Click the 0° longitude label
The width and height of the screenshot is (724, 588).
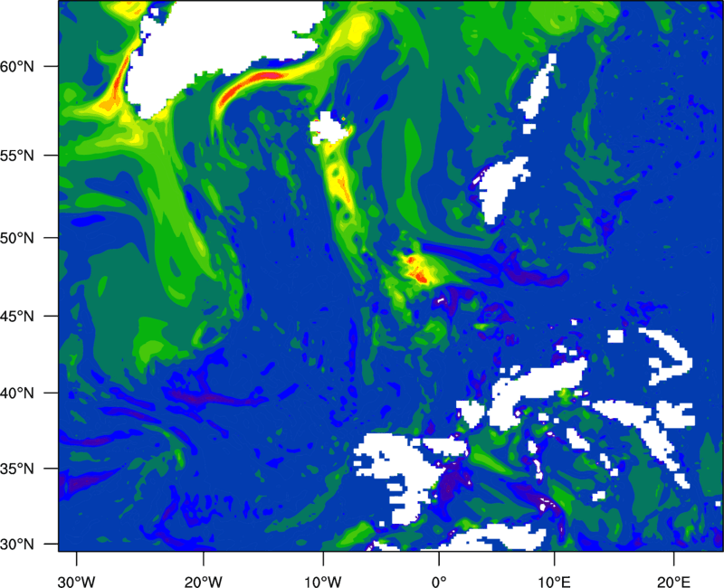(x=439, y=581)
